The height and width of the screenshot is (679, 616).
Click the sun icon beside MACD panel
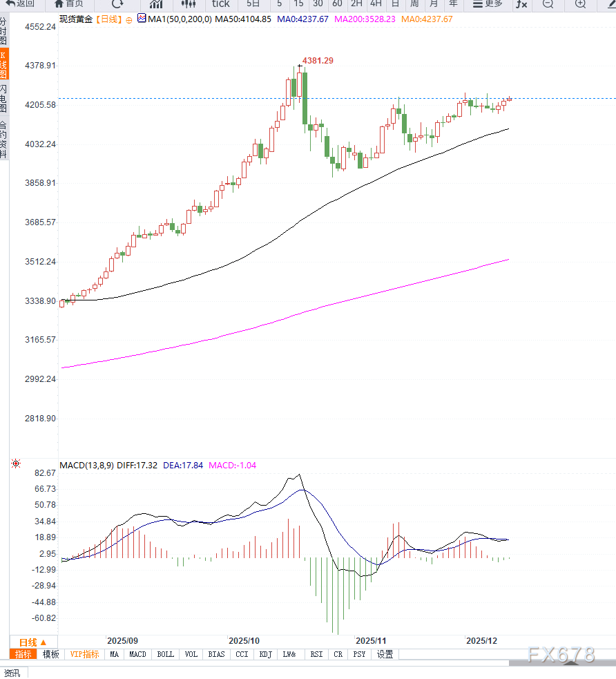pyautogui.click(x=16, y=464)
